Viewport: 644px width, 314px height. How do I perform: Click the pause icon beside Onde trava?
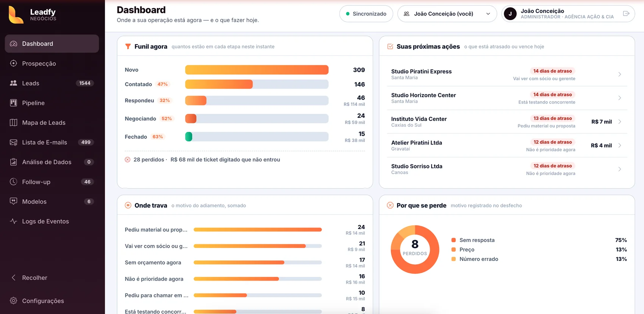point(128,205)
